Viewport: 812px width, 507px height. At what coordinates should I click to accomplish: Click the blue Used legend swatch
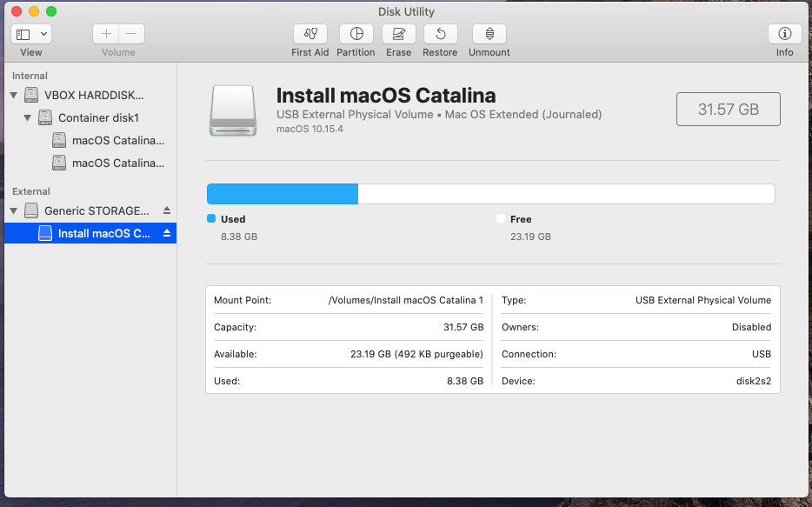tap(211, 218)
